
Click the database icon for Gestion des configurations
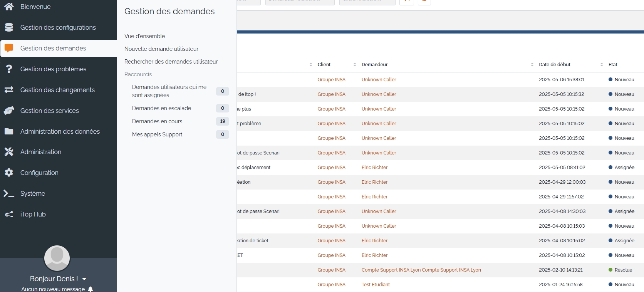(x=9, y=27)
